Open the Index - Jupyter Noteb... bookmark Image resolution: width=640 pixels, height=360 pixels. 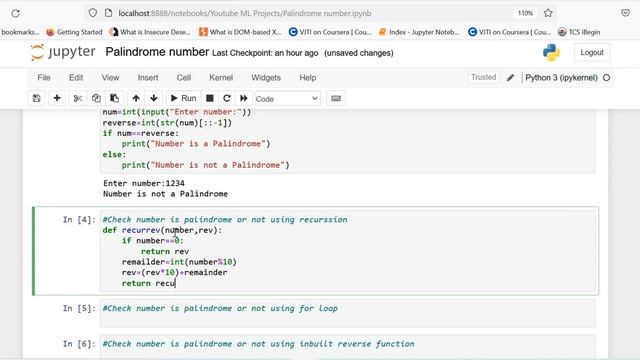[419, 32]
